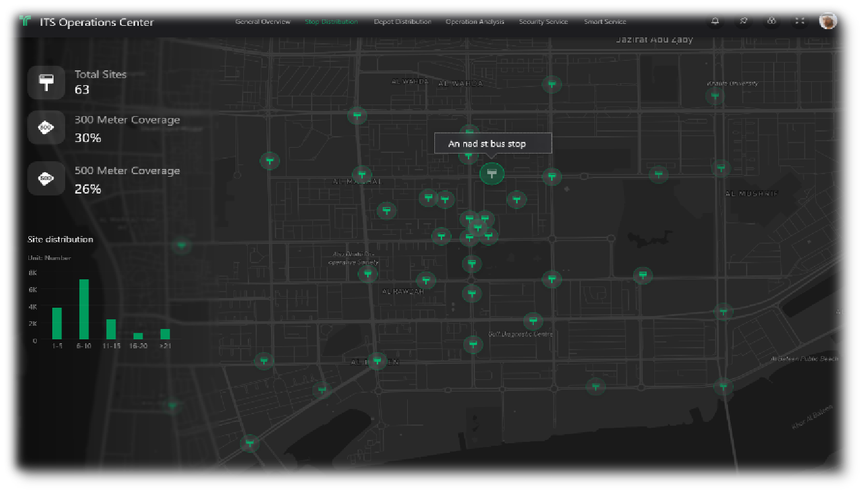Click the notification bell icon
The height and width of the screenshot is (498, 868).
pyautogui.click(x=715, y=21)
